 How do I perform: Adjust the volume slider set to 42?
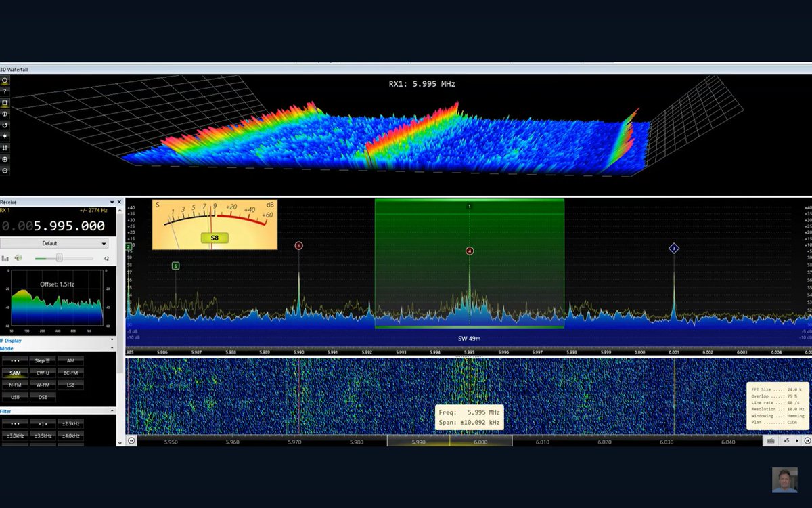(x=58, y=257)
